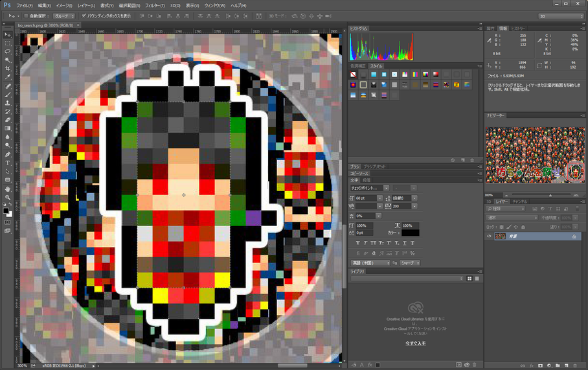Switch to the ヒストリー tab

[x=518, y=29]
